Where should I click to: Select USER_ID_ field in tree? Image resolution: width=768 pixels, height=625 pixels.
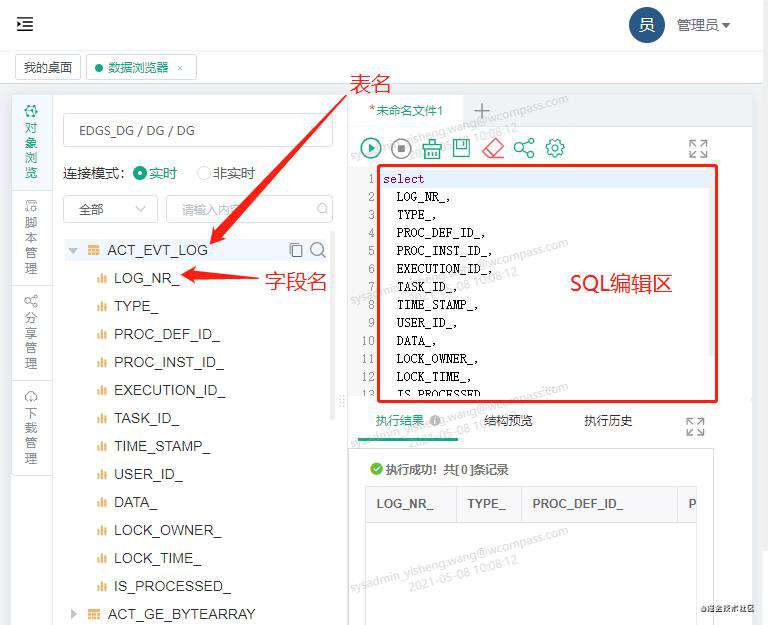click(148, 475)
